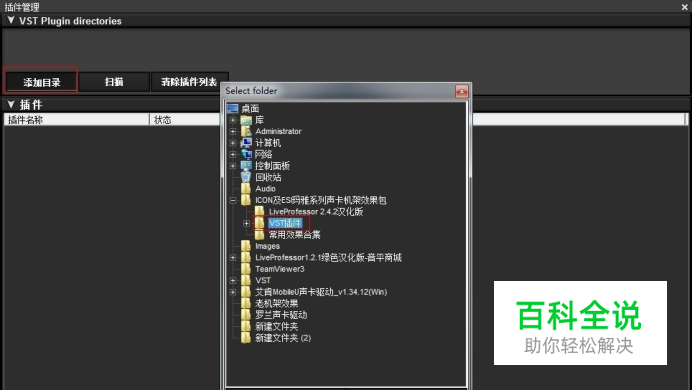This screenshot has height=390, width=692.
Task: Click the VST插件 folder icon
Action: (x=260, y=223)
